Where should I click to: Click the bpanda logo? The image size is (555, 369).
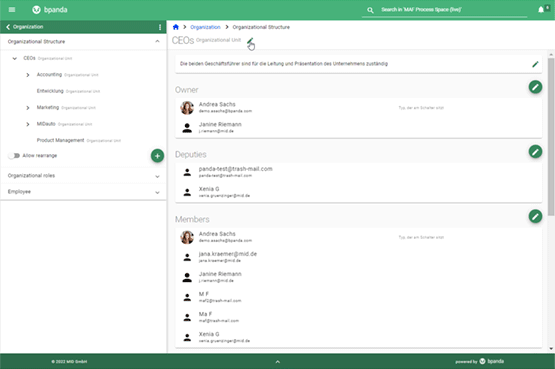click(50, 10)
